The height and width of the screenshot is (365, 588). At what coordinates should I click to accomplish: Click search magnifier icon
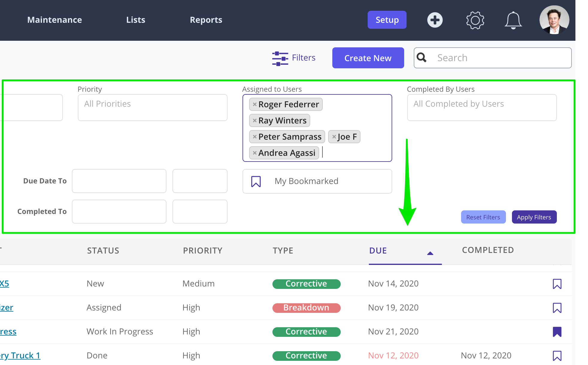tap(422, 58)
